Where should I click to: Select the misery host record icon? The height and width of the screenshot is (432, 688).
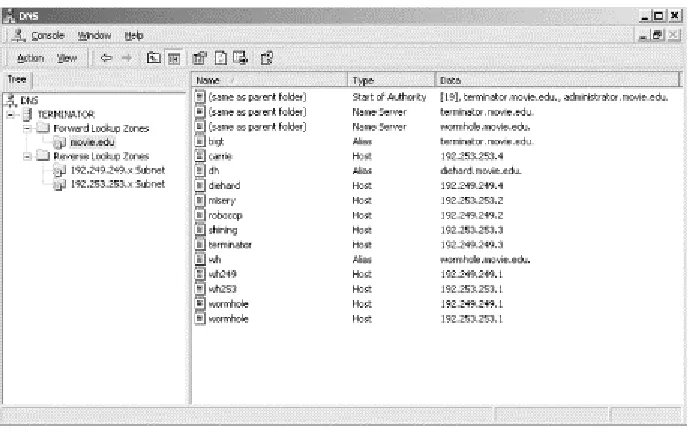point(200,200)
